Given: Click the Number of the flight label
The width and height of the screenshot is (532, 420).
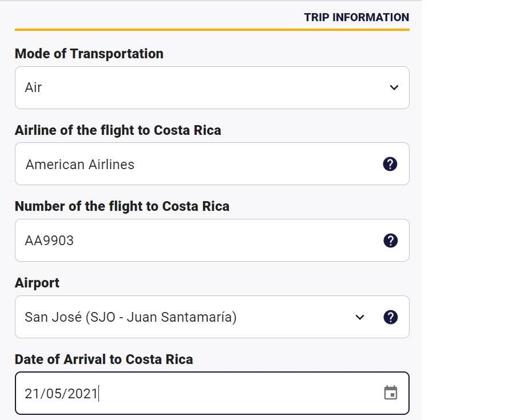Looking at the screenshot, I should [122, 206].
